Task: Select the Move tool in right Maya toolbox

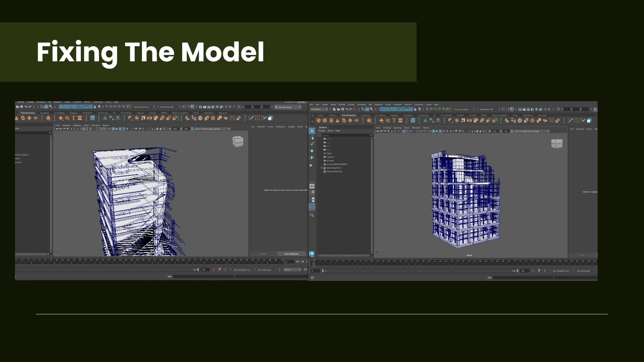Action: coord(312,151)
